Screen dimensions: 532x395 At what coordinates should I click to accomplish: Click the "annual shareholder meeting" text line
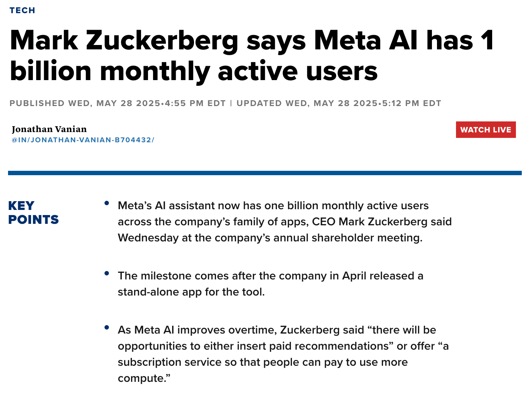270,238
